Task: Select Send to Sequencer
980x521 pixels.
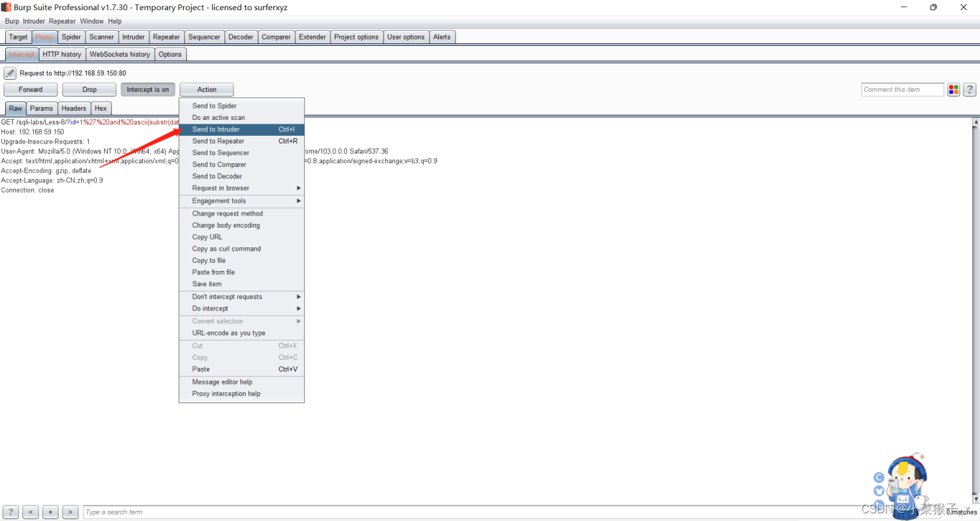Action: [x=242, y=153]
